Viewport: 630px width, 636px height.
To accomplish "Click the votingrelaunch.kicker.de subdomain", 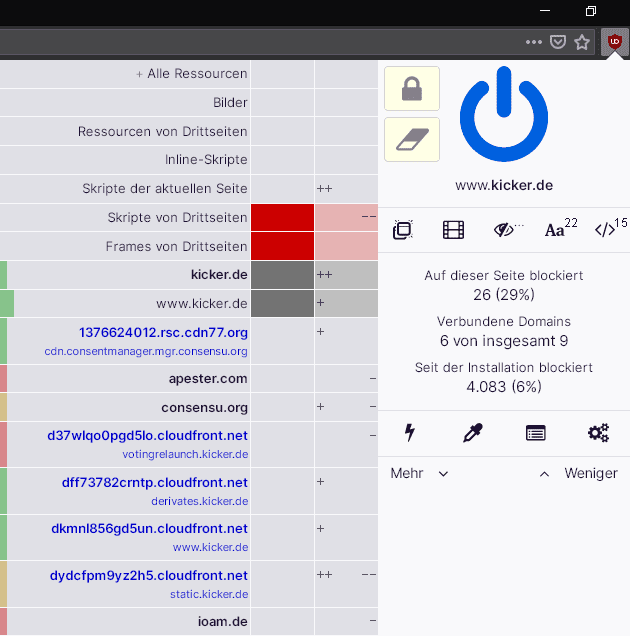I will (x=185, y=454).
